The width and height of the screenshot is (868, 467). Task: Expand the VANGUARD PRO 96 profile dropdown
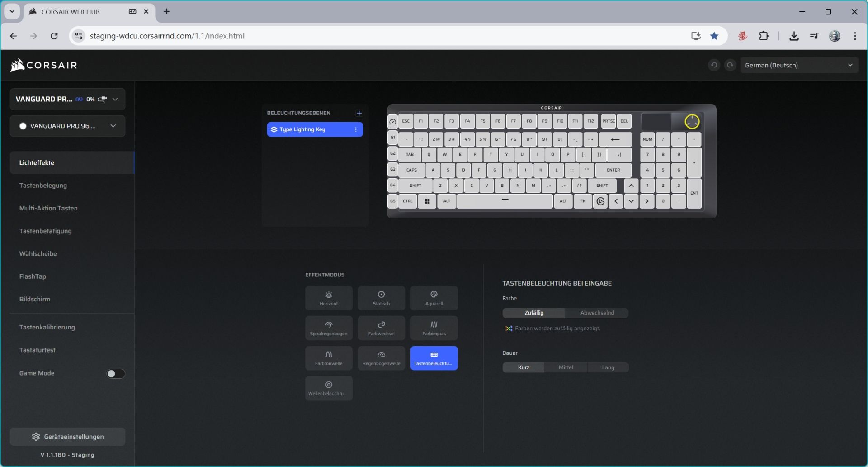pos(67,126)
